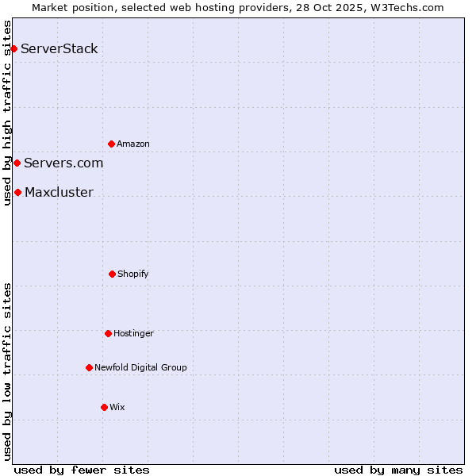Screen dimensions: 476x476
Task: Select the Maxcluster red diamond marker
Action: [17, 192]
